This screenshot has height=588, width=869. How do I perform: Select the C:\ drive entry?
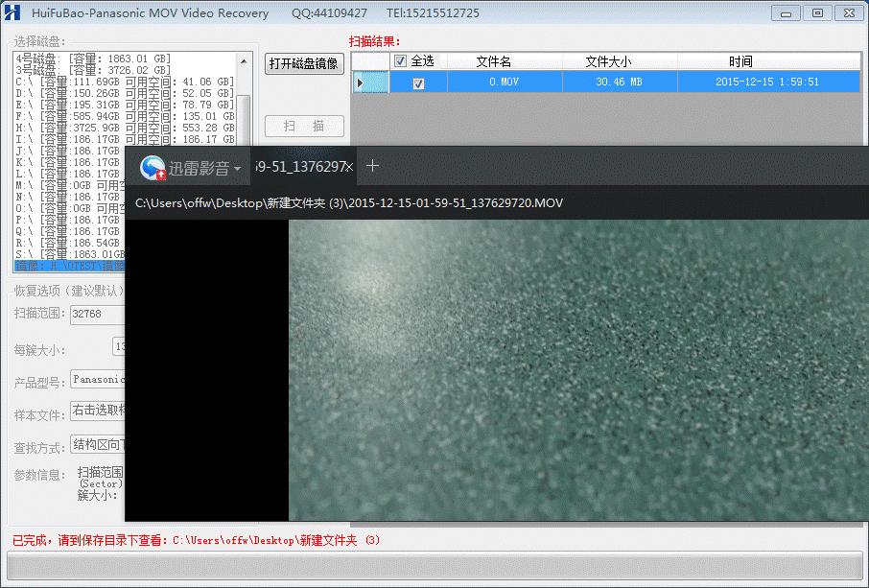point(125,82)
